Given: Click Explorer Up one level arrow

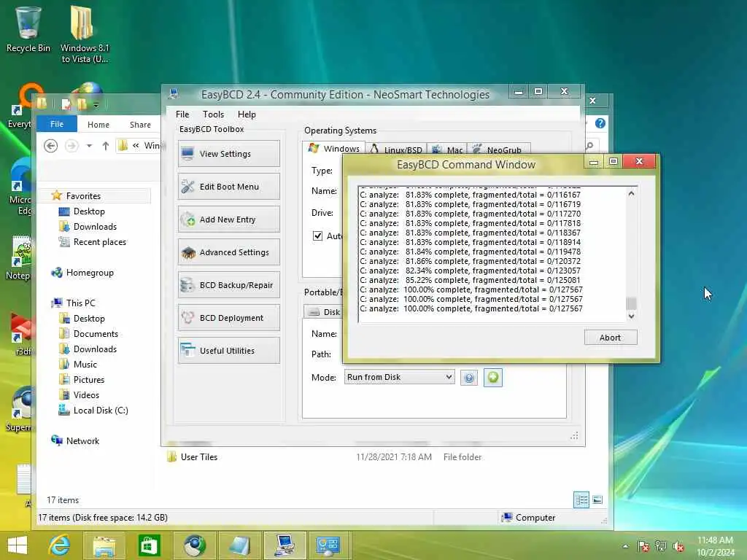Looking at the screenshot, I should 106,146.
